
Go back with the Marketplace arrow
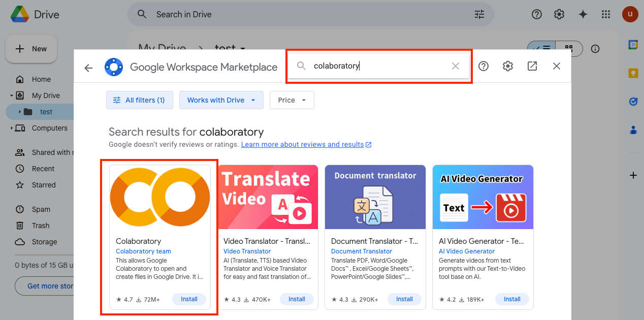coord(88,68)
